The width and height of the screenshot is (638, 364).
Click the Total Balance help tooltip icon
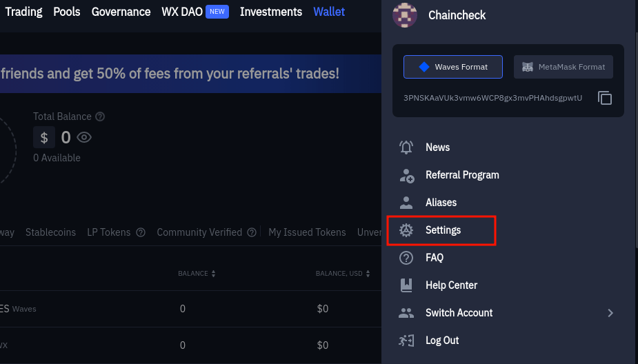100,117
